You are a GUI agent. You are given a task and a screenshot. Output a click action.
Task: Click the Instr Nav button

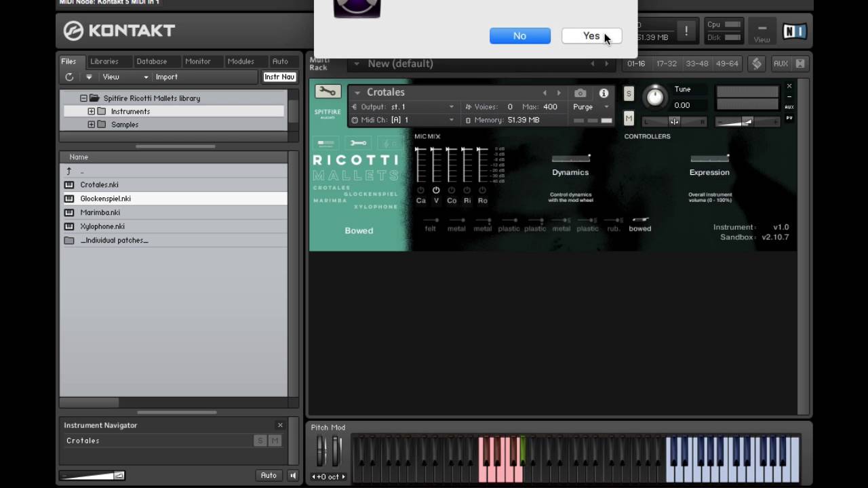(x=279, y=77)
